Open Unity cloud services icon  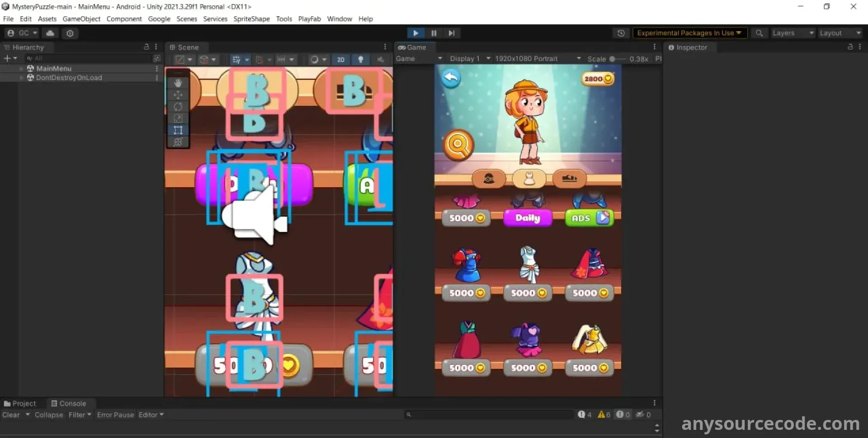coord(50,33)
